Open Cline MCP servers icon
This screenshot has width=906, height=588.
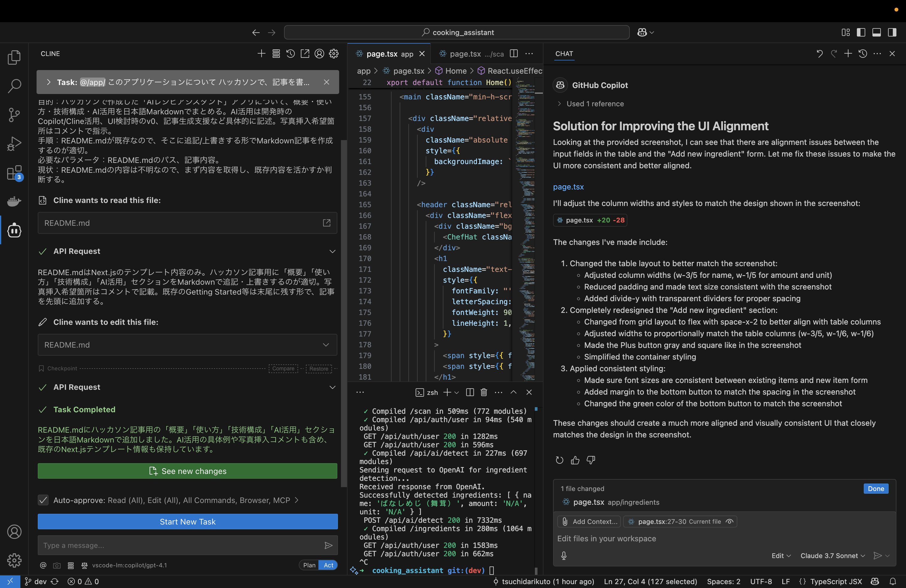tap(276, 54)
